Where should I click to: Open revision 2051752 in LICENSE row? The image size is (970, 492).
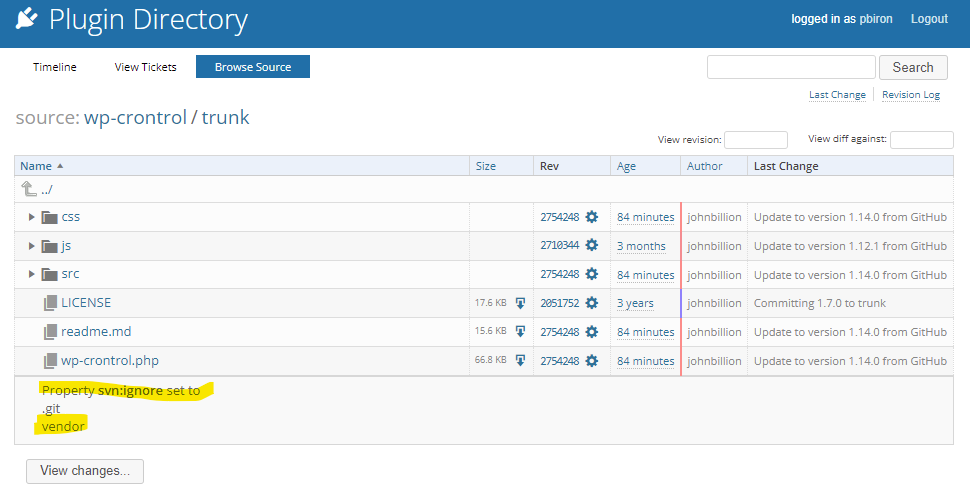pyautogui.click(x=560, y=303)
